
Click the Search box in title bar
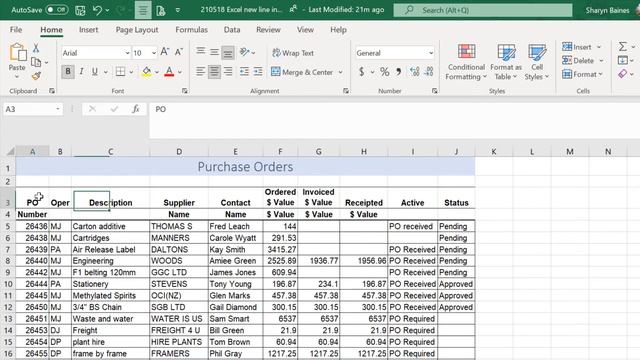pyautogui.click(x=483, y=10)
